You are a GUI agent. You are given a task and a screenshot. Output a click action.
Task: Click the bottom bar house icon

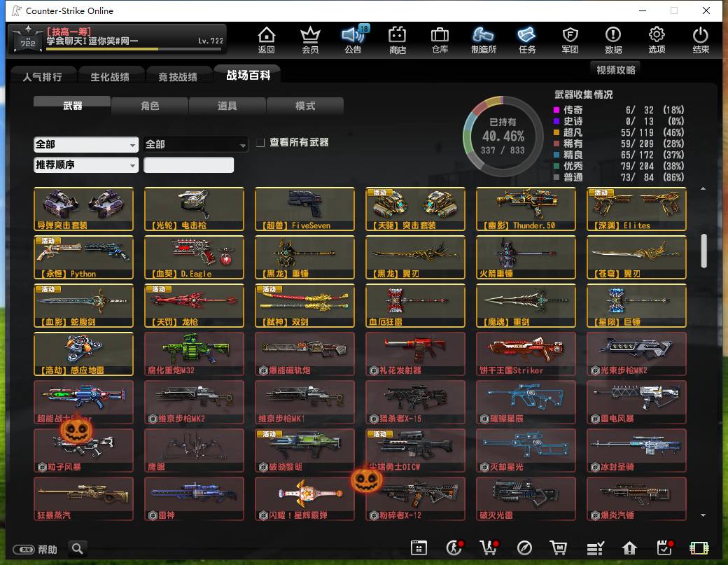(x=629, y=547)
